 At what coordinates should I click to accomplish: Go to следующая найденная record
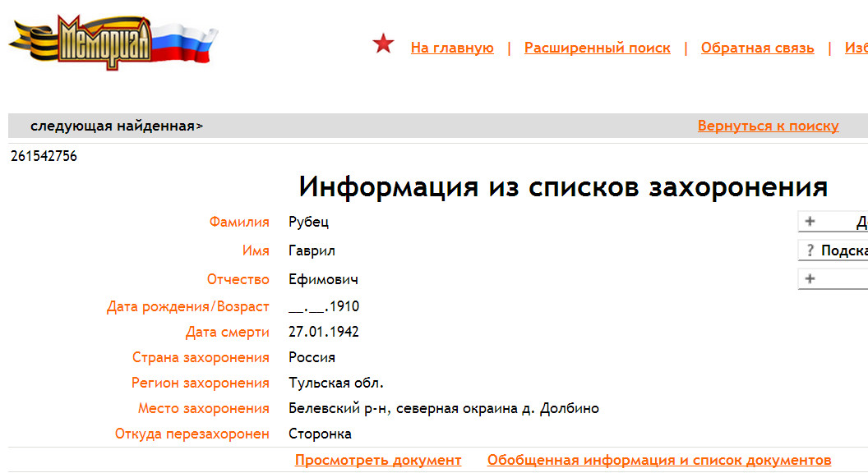(x=116, y=126)
